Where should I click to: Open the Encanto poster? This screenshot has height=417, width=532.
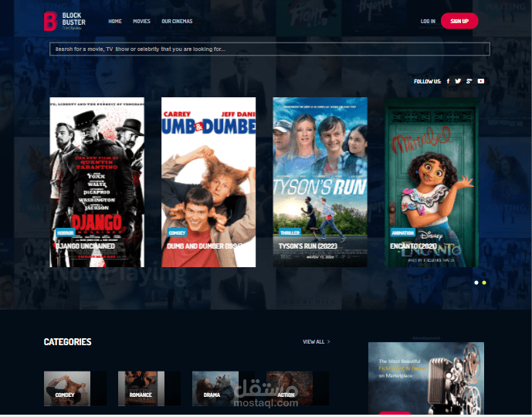(x=432, y=182)
